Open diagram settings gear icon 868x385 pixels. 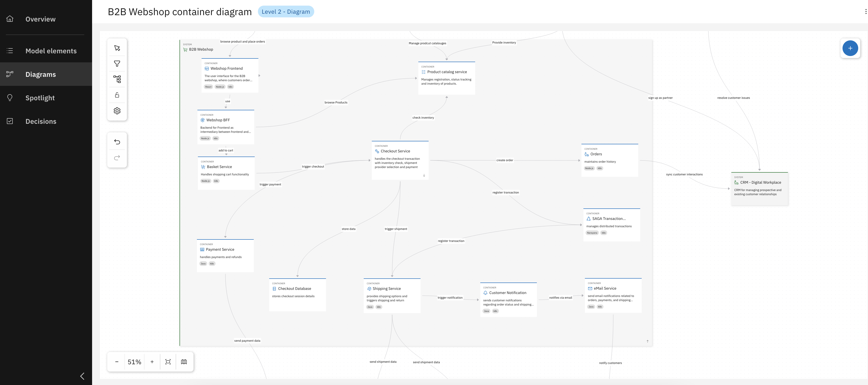tap(117, 111)
